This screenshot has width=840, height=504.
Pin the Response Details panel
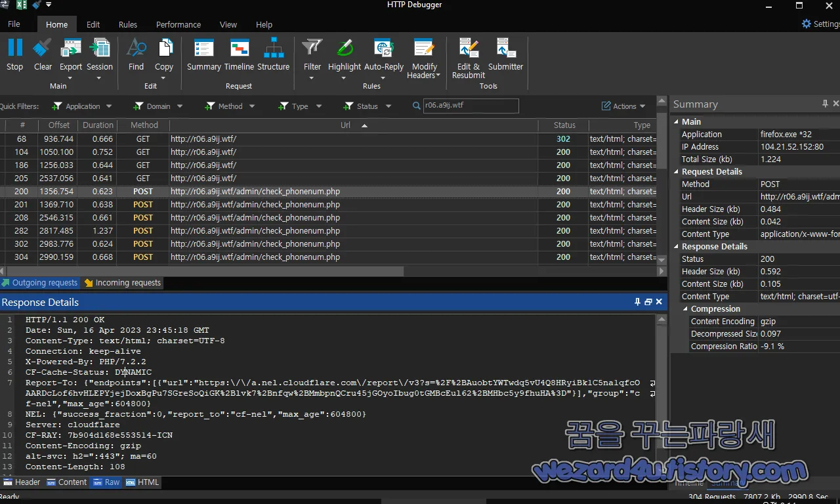point(637,302)
